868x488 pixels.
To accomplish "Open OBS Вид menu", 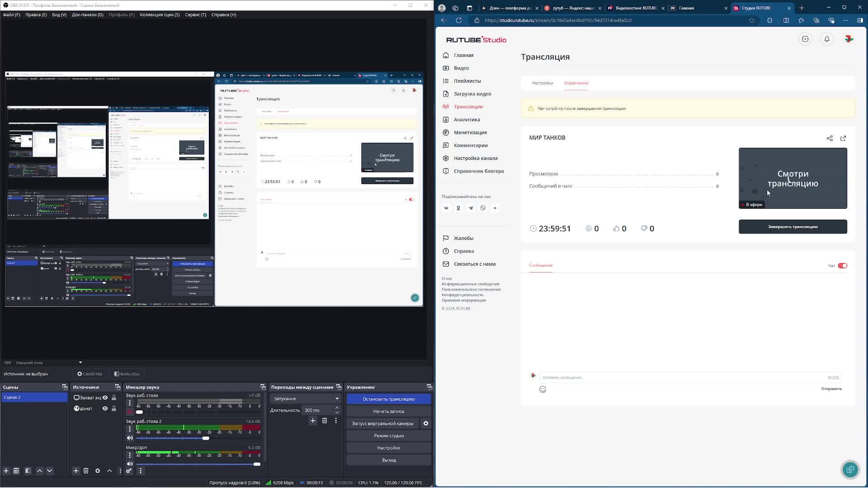I will point(59,14).
